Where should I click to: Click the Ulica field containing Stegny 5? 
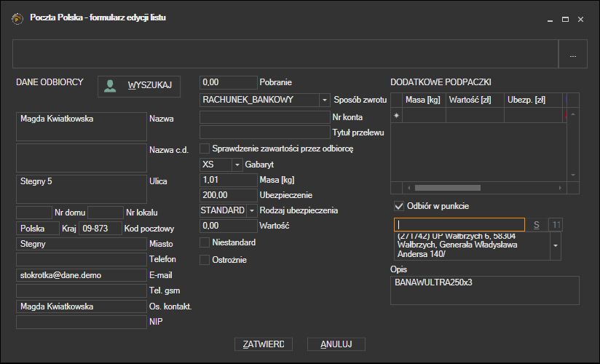coord(82,189)
